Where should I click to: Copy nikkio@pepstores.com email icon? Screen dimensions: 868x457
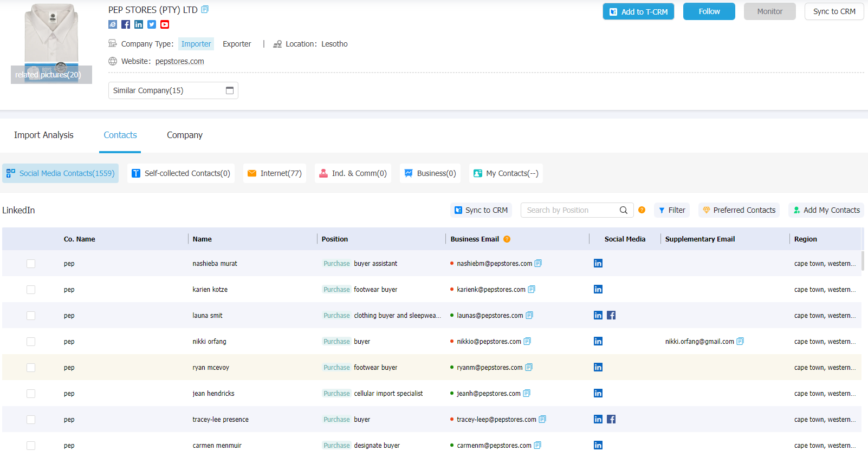coord(527,342)
